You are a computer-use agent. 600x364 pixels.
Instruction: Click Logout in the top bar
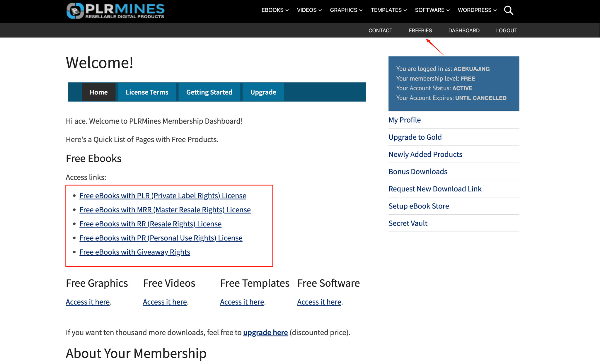(x=506, y=30)
